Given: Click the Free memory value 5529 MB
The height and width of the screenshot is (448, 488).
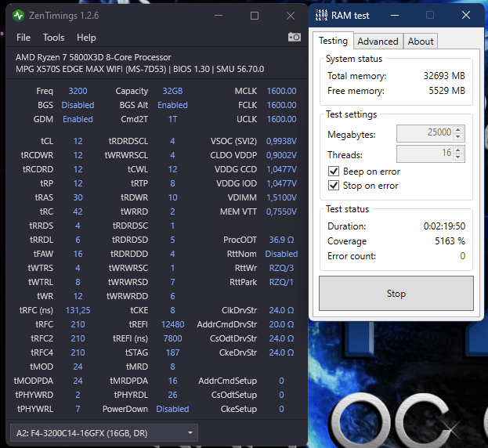Looking at the screenshot, I should point(446,91).
